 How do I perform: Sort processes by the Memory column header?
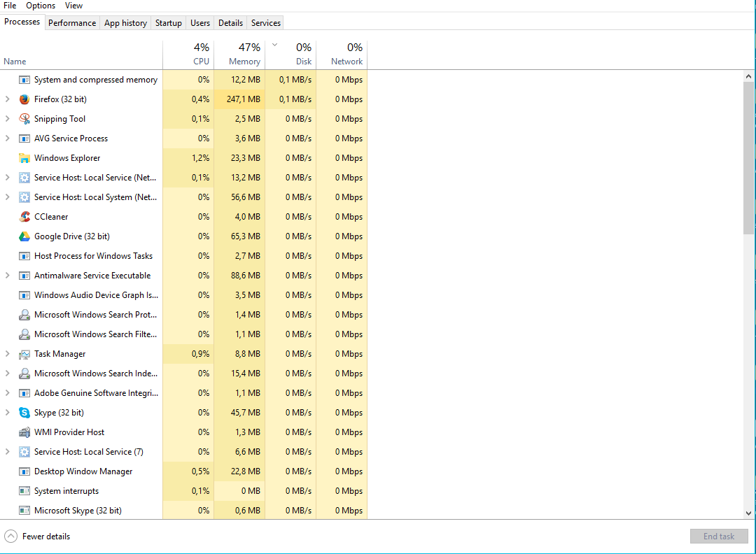coord(239,55)
